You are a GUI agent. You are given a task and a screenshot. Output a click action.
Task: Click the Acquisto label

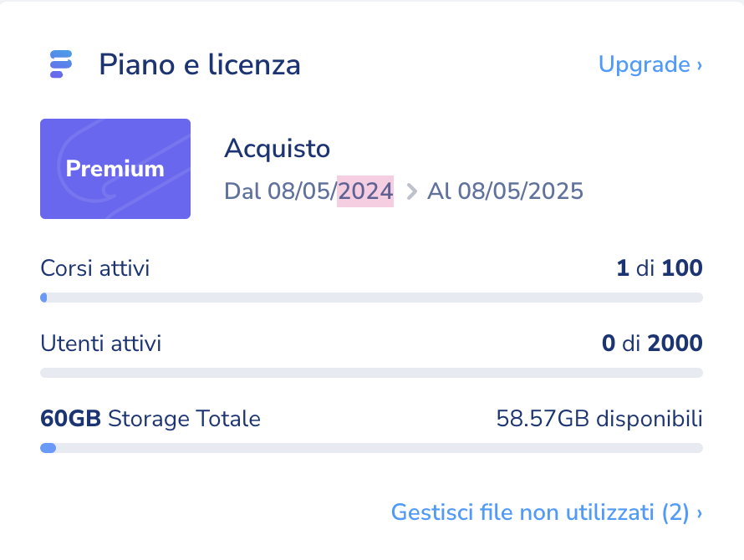[x=278, y=149]
